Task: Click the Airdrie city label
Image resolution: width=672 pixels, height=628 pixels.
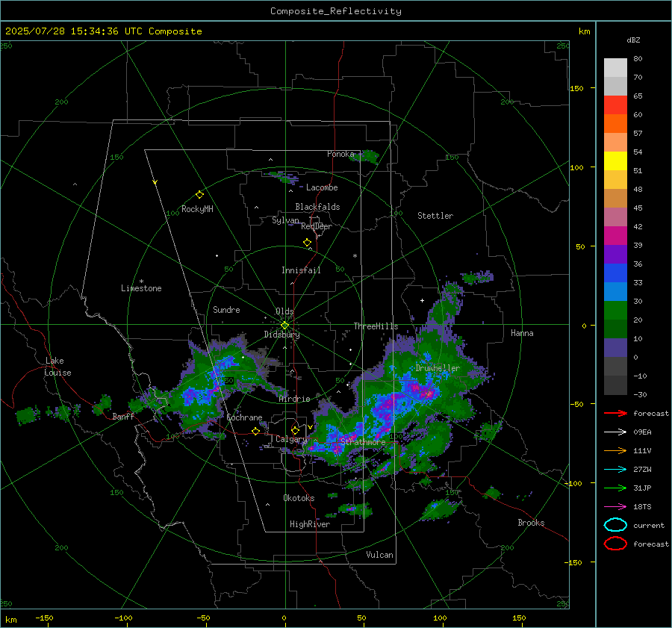Action: click(294, 399)
